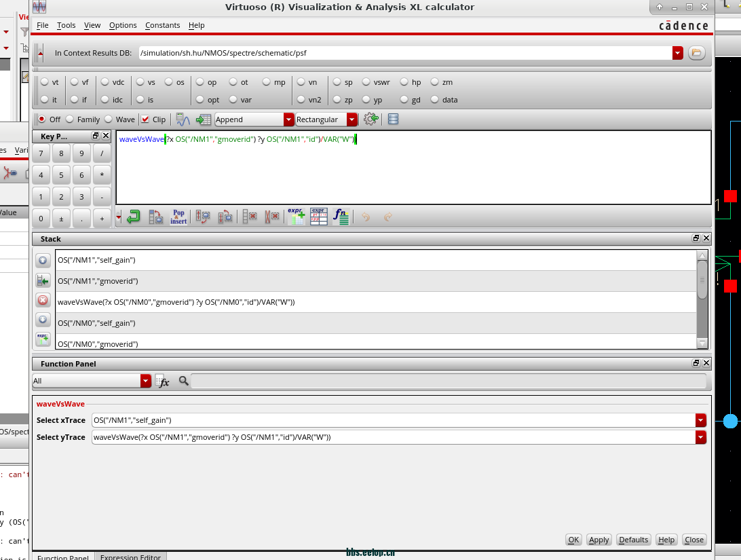Click the Defaults button
This screenshot has width=741, height=560.
[633, 540]
